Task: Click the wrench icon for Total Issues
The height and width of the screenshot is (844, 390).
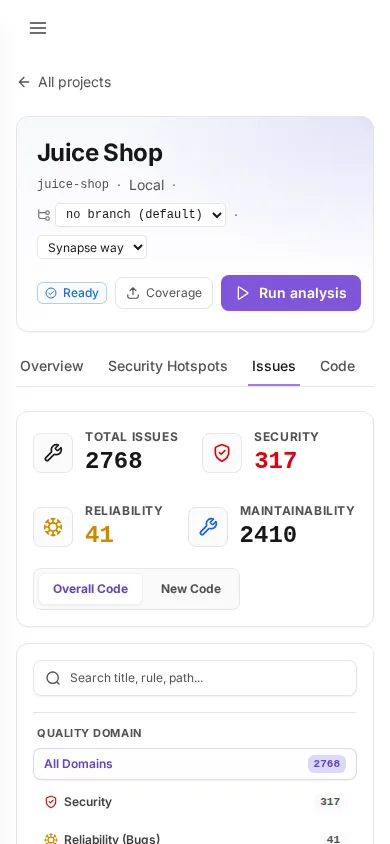Action: [53, 453]
